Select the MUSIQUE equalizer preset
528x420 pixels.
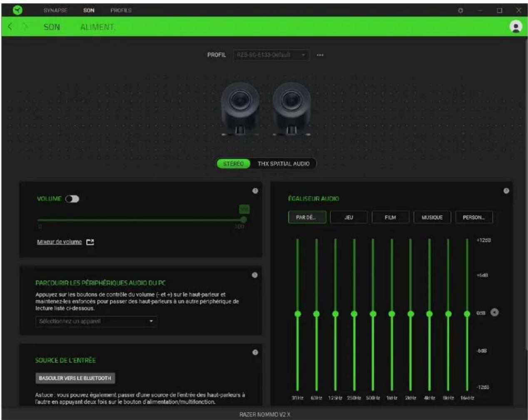coord(432,217)
